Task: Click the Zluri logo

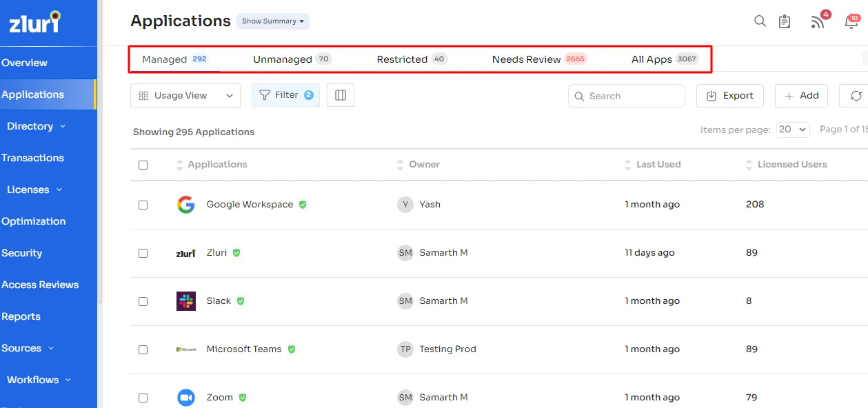Action: 34,22
